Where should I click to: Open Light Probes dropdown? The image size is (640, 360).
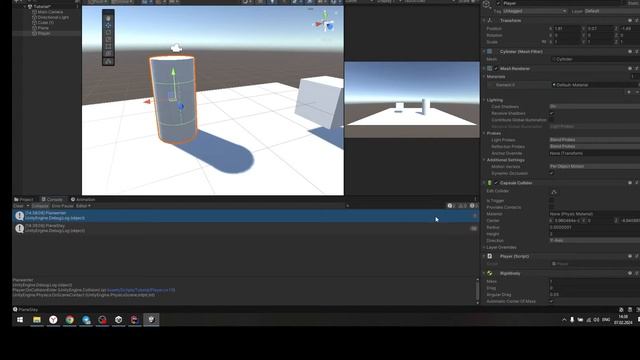595,140
